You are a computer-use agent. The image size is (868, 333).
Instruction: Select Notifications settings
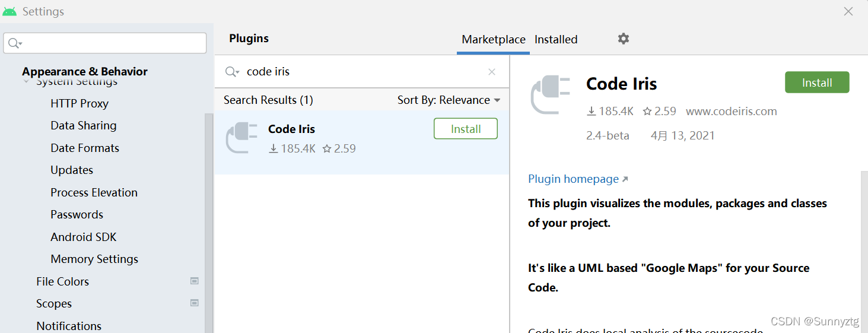pyautogui.click(x=69, y=326)
